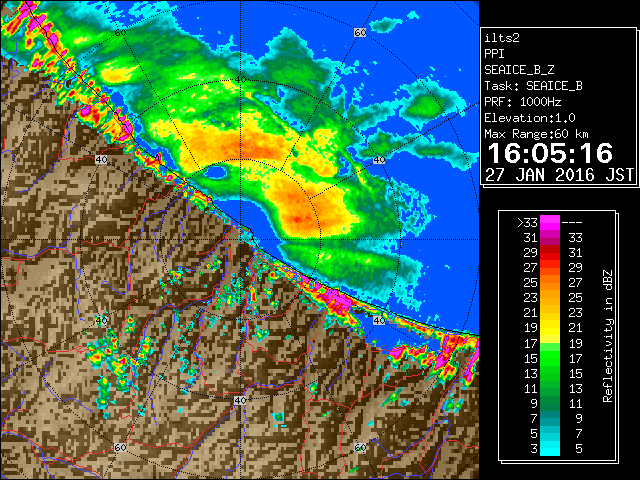Click the yellow 19–21 dBZ legend swatch
The width and height of the screenshot is (640, 480).
550,328
